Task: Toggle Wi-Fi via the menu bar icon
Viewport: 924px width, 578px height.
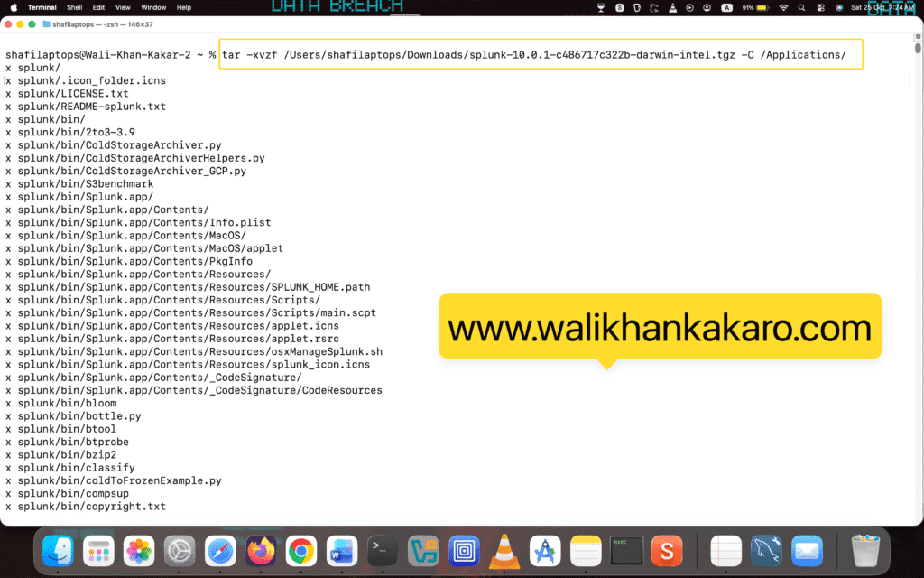Action: (x=782, y=6)
